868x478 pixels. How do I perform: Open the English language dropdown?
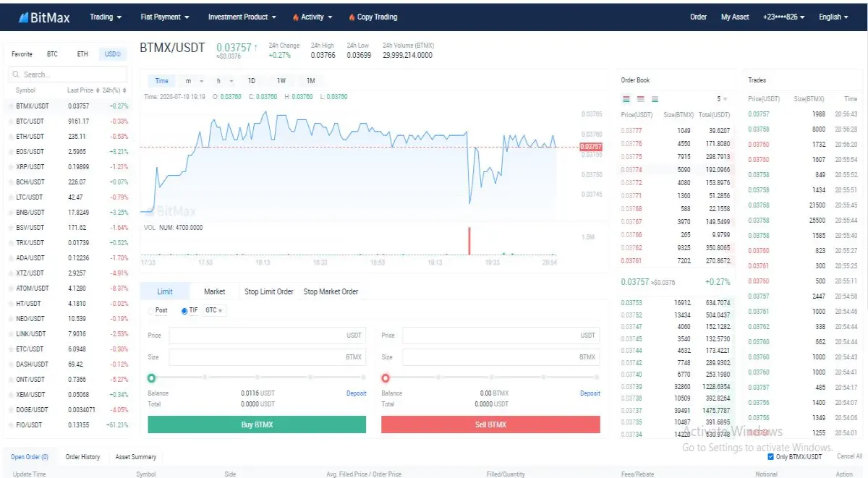(x=833, y=17)
